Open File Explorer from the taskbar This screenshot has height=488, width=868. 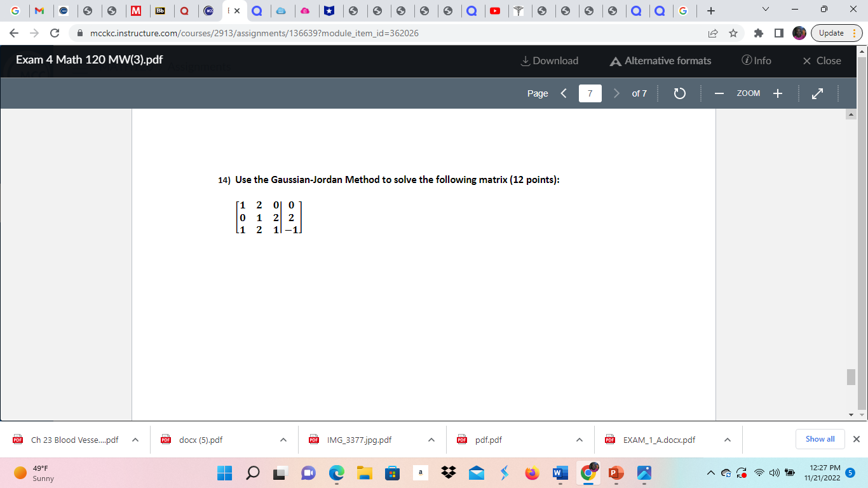[x=364, y=473]
